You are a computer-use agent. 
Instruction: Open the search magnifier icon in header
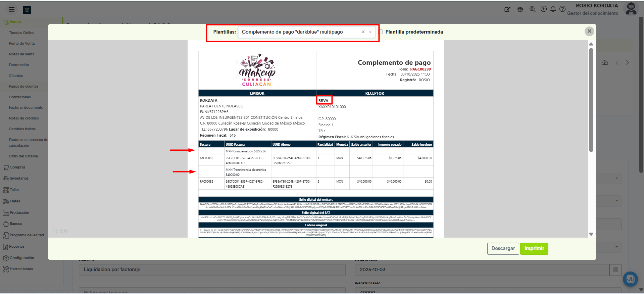[x=532, y=9]
